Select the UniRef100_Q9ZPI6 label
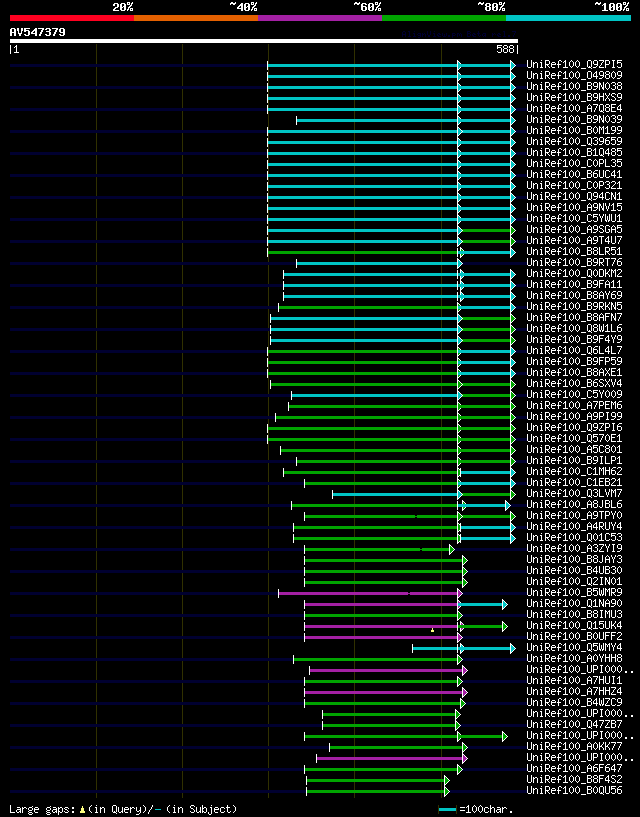 (574, 428)
